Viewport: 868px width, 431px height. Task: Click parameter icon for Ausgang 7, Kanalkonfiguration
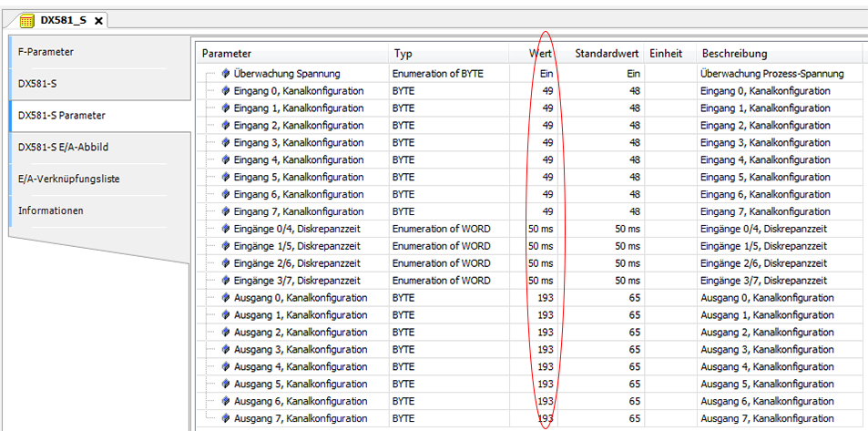[225, 418]
